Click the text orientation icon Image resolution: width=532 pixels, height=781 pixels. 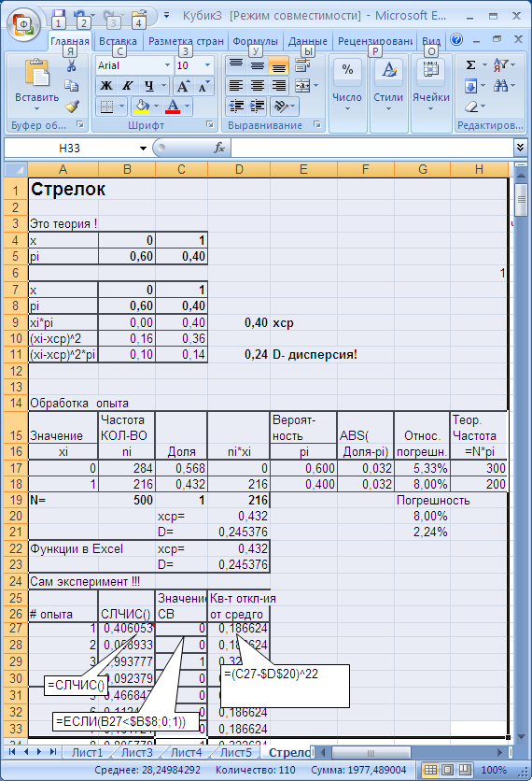click(282, 106)
